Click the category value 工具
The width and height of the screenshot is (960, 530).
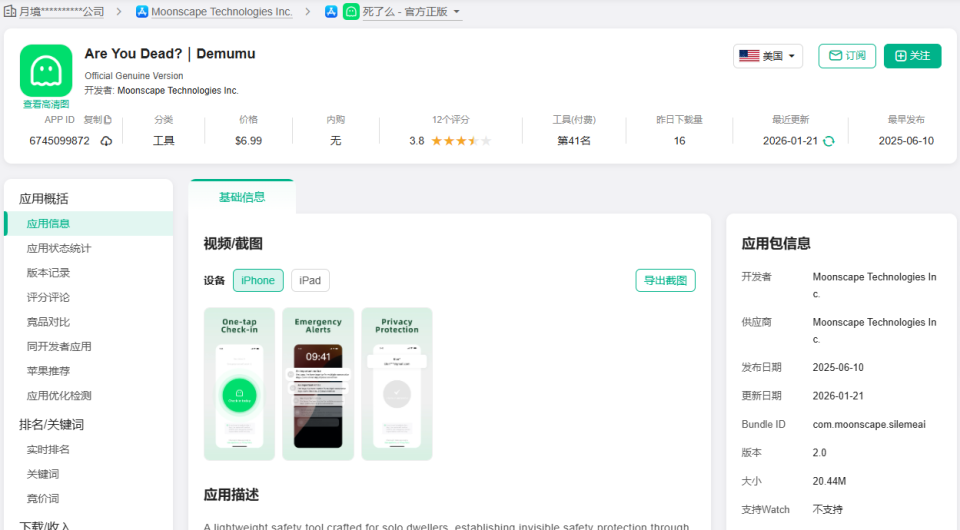click(x=163, y=141)
